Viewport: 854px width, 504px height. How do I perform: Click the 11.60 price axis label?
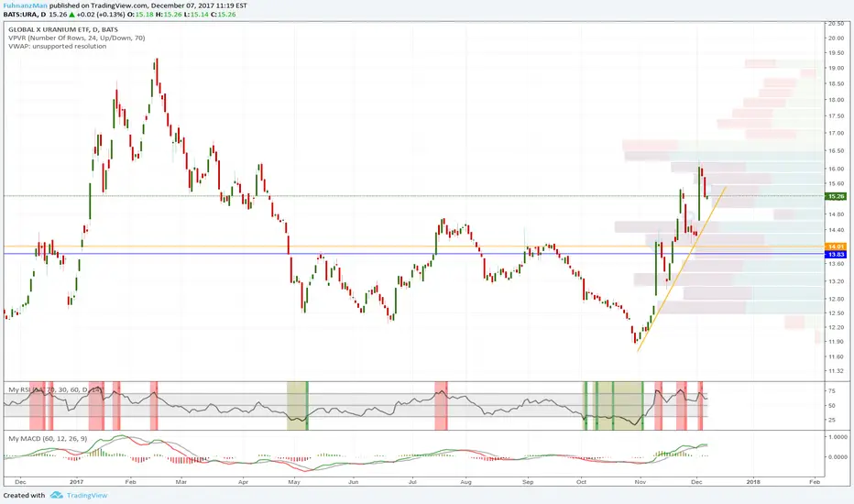(836, 356)
